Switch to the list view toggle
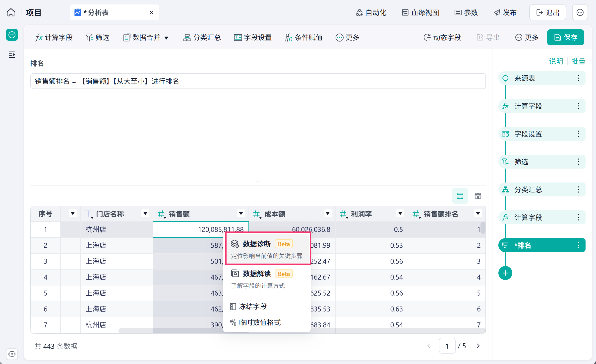The image size is (596, 364). (x=460, y=196)
